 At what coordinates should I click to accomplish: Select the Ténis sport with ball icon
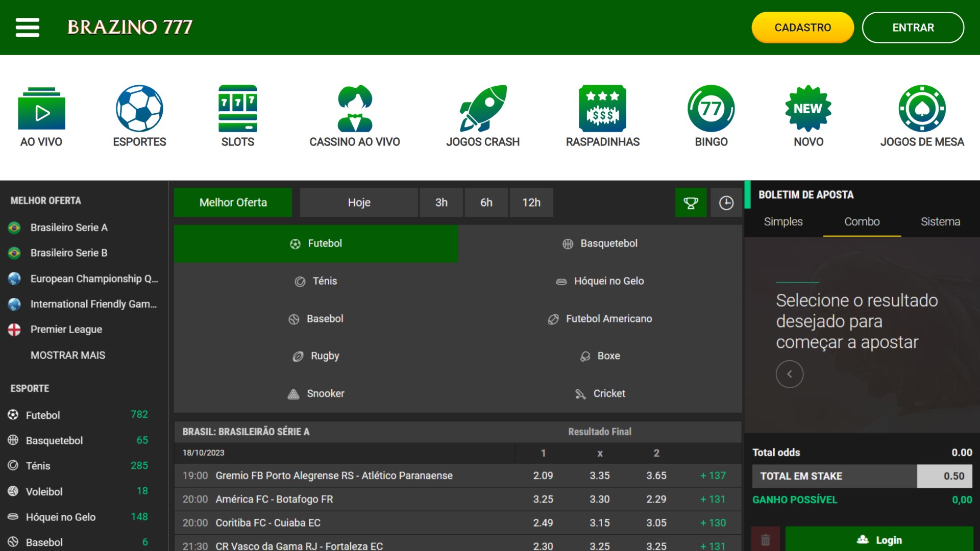coord(316,281)
